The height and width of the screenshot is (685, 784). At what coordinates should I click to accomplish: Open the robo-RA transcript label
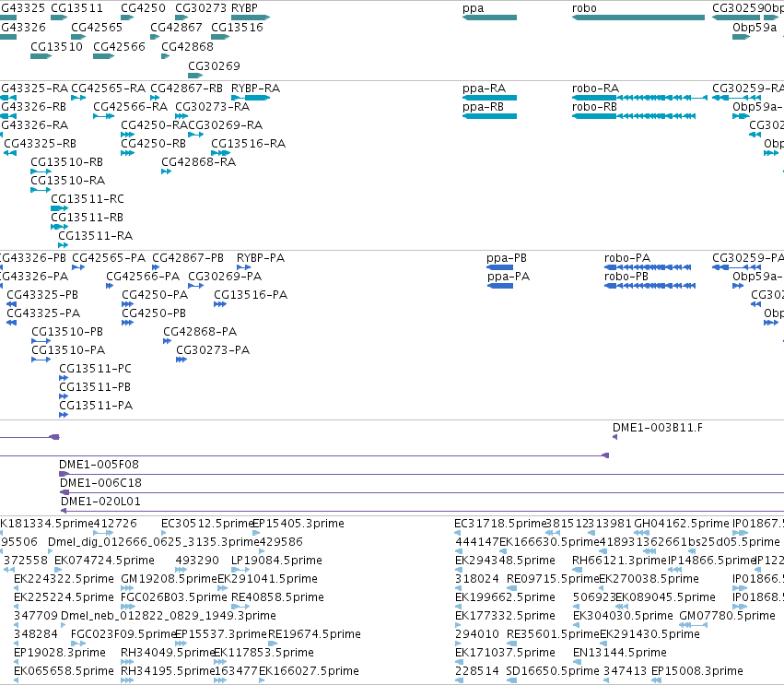[595, 89]
